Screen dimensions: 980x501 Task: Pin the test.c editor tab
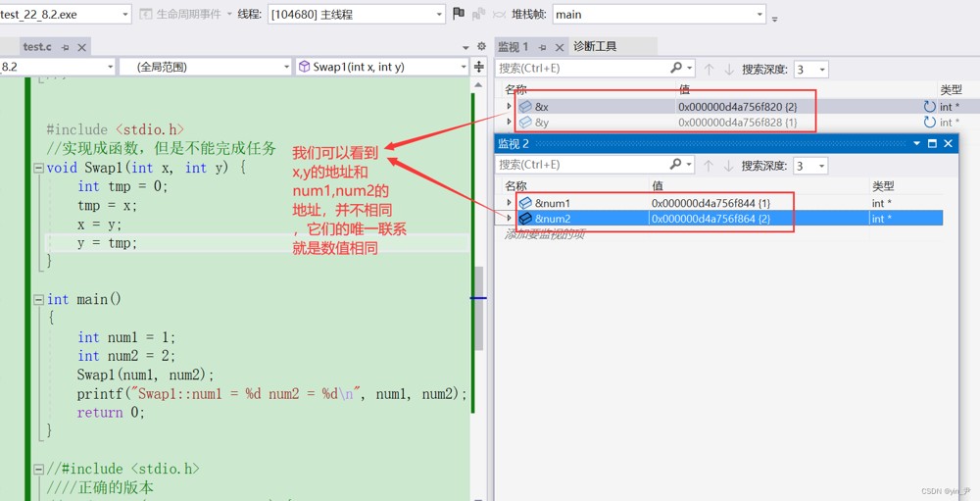tap(65, 47)
